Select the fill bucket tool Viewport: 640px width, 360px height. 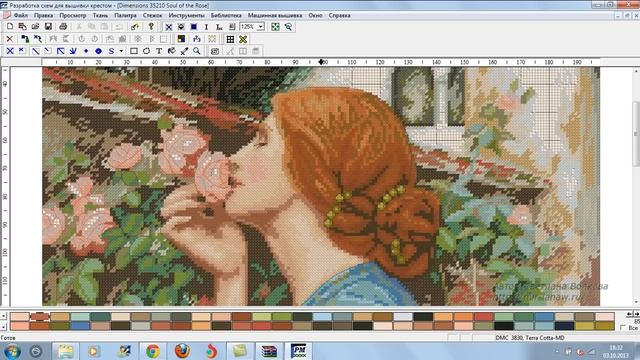[x=171, y=51]
